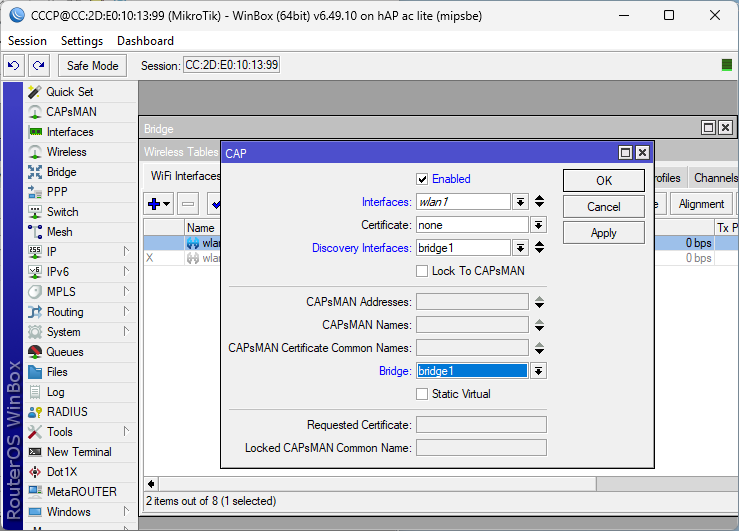Open the Settings menu
Screen dimensions: 739x531
[82, 41]
